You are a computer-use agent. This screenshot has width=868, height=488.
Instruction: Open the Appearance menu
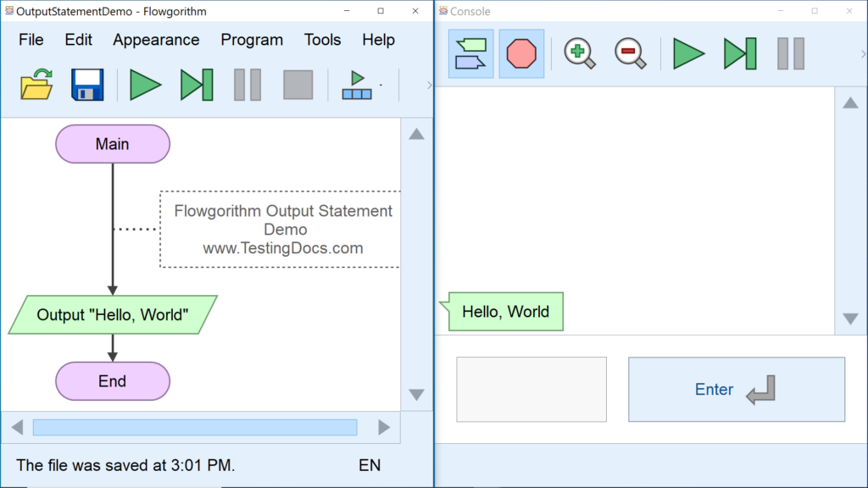(156, 40)
